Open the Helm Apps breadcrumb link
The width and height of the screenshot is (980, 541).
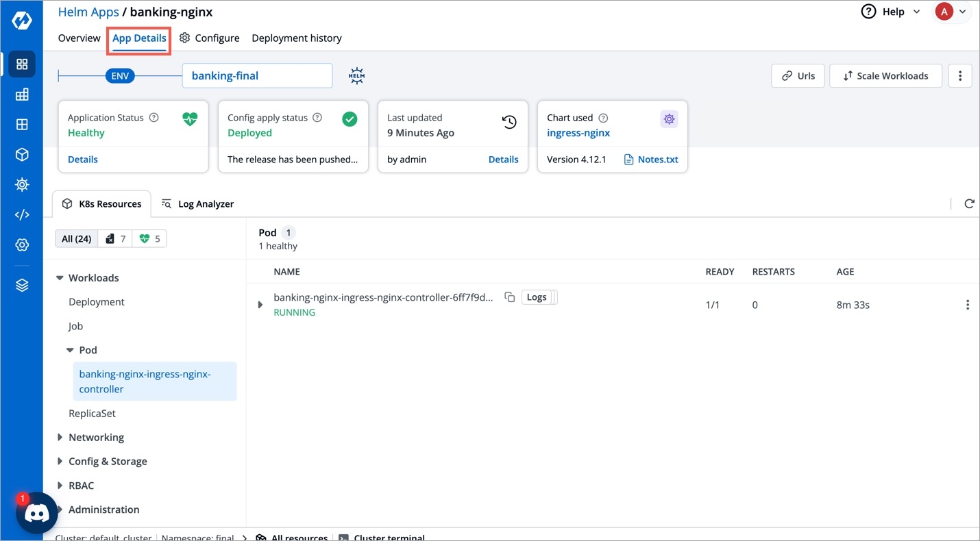tap(88, 12)
